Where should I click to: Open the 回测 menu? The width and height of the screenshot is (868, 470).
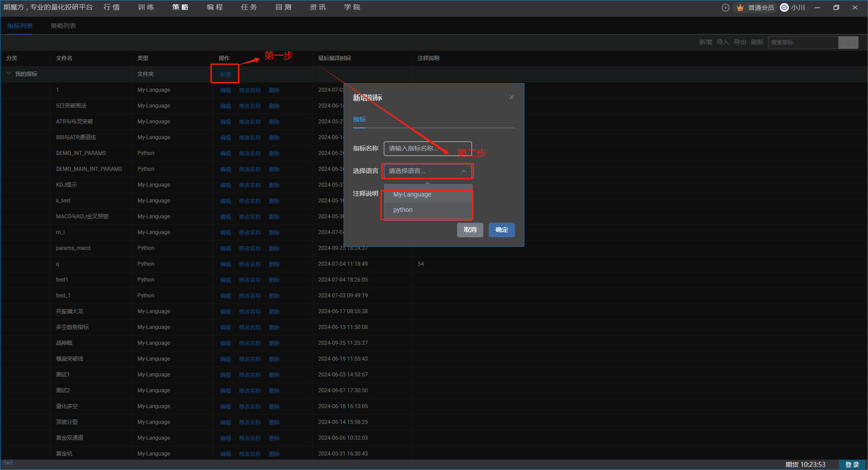pos(283,8)
